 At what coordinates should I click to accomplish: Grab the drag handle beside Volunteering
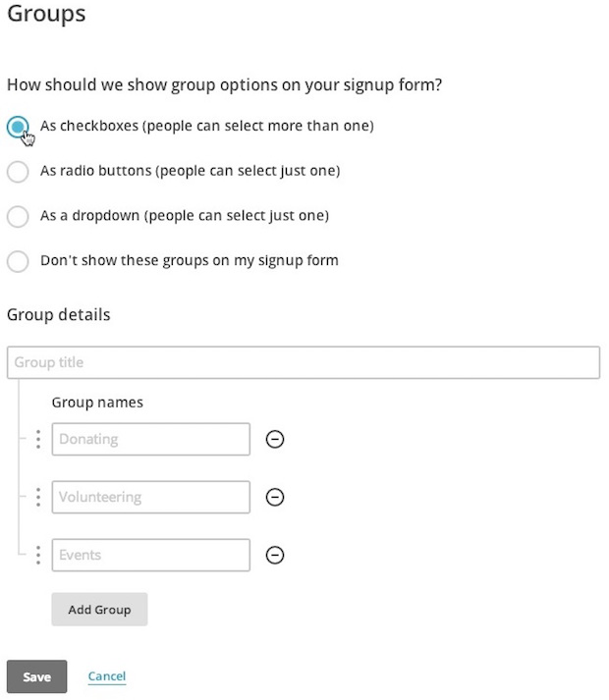pyautogui.click(x=38, y=498)
